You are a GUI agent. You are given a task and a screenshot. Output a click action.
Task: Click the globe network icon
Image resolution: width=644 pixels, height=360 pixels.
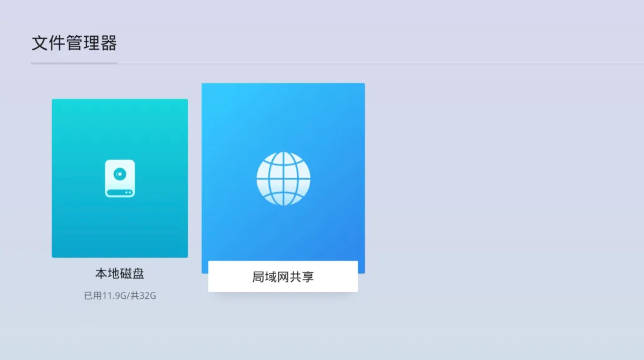[283, 179]
